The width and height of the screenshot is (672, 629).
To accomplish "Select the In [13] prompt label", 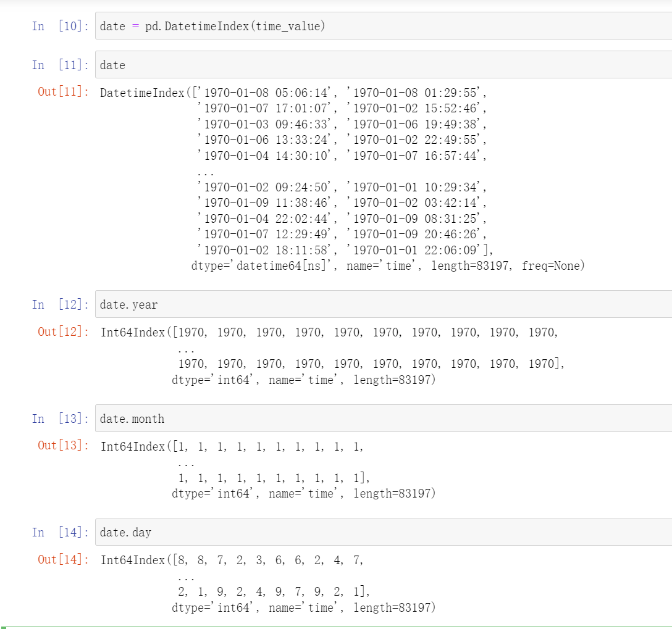I will tap(60, 419).
